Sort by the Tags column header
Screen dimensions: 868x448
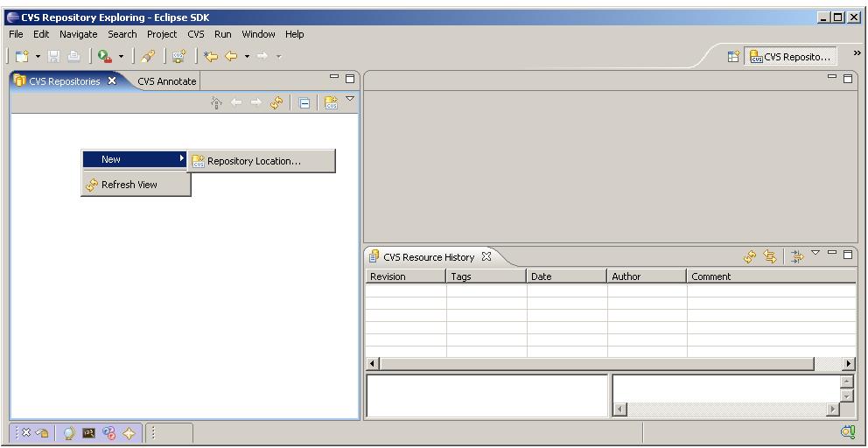coord(486,276)
